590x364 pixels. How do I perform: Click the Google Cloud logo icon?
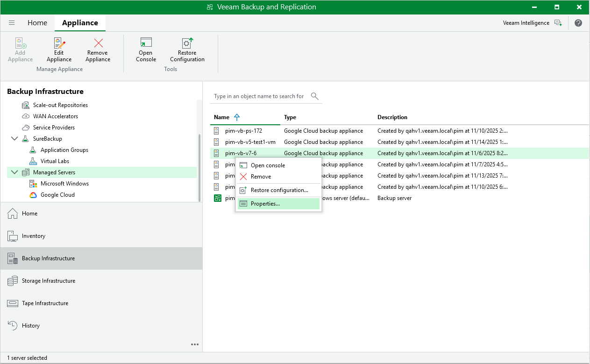(x=33, y=195)
